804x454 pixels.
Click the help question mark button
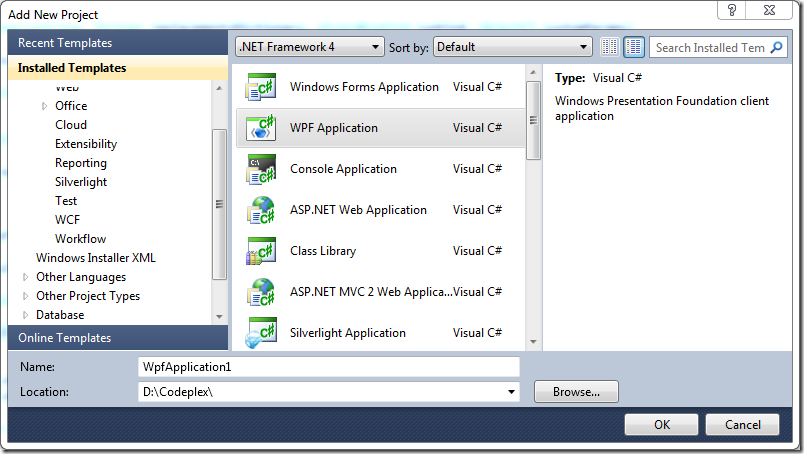[732, 10]
